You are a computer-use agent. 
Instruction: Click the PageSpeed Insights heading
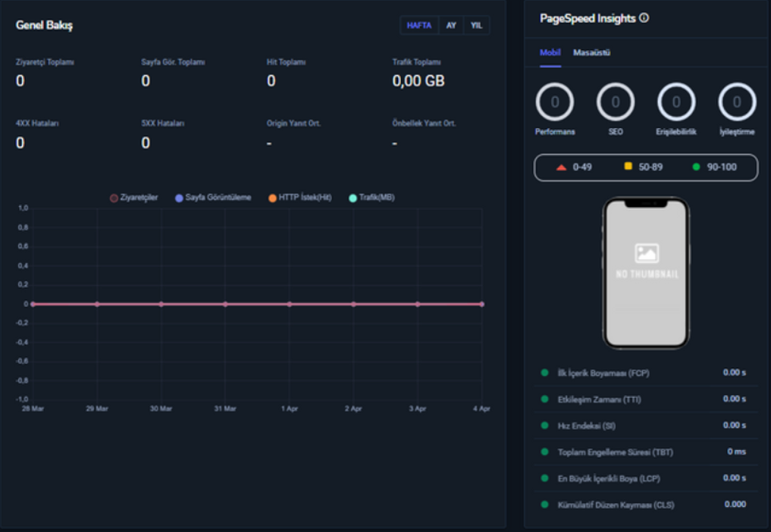[588, 19]
